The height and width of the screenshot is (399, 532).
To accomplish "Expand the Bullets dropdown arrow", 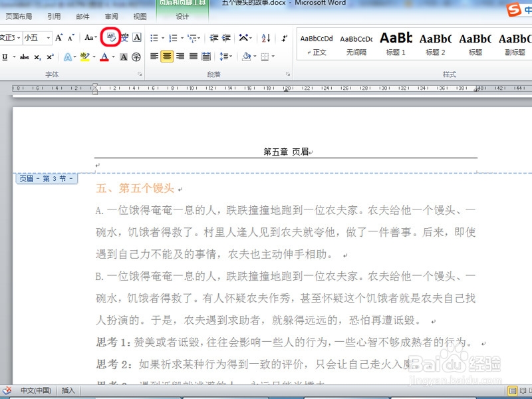I will coord(163,37).
